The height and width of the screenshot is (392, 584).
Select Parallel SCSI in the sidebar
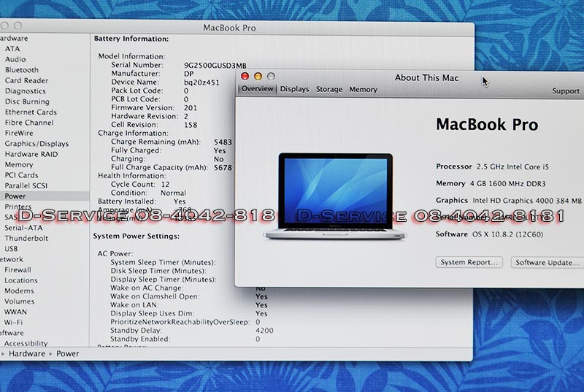point(26,185)
